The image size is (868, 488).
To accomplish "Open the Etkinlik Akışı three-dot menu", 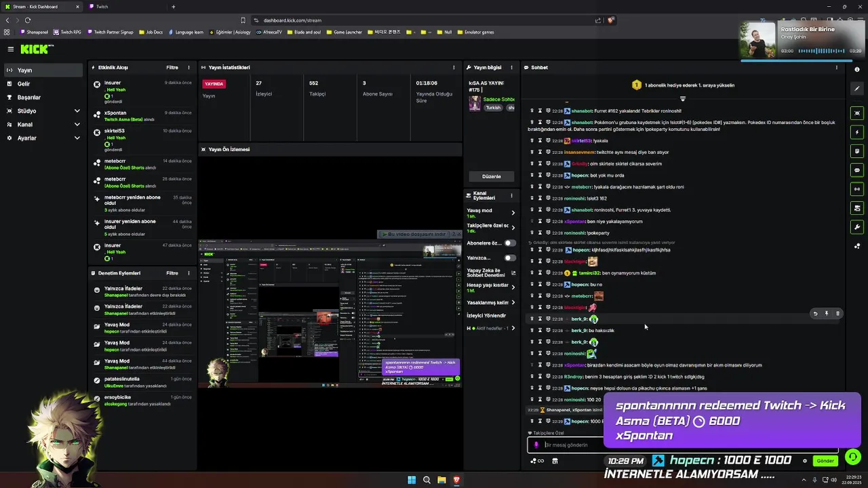I will click(x=189, y=67).
